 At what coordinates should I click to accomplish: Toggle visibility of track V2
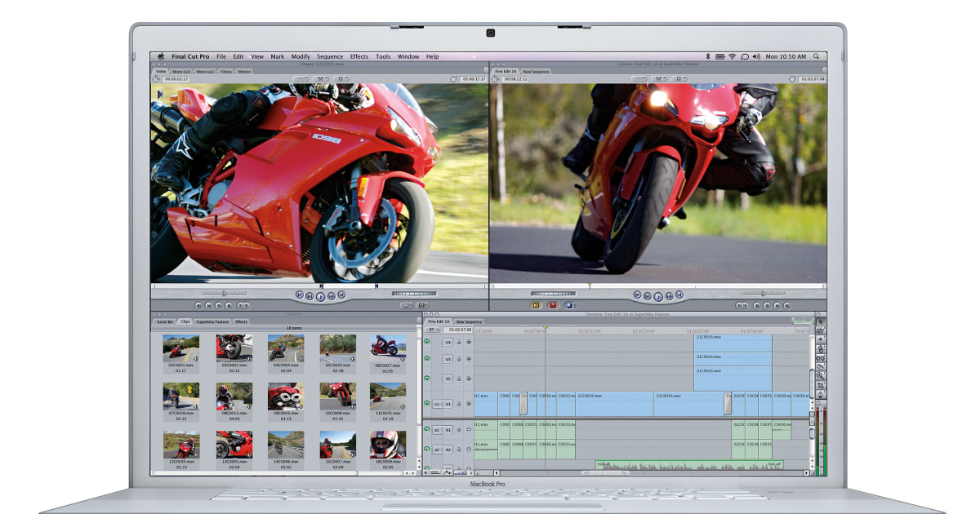(427, 379)
